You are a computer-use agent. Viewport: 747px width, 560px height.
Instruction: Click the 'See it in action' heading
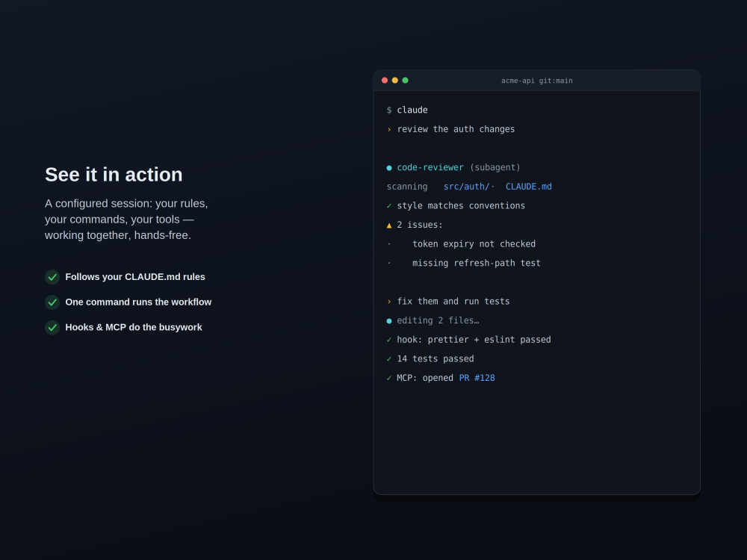point(114,174)
